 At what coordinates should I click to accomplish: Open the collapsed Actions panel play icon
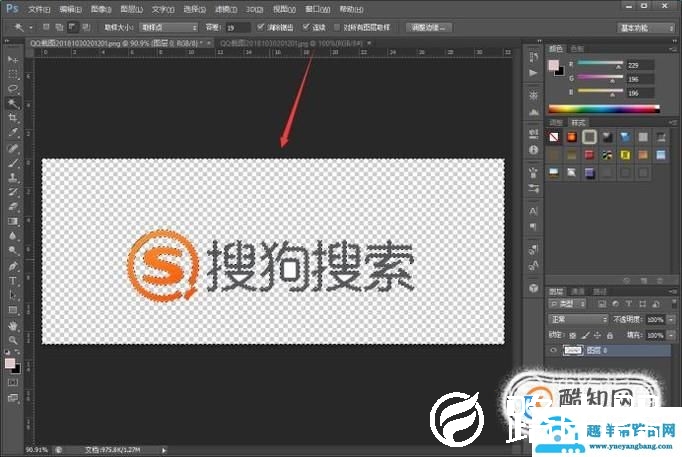click(534, 73)
